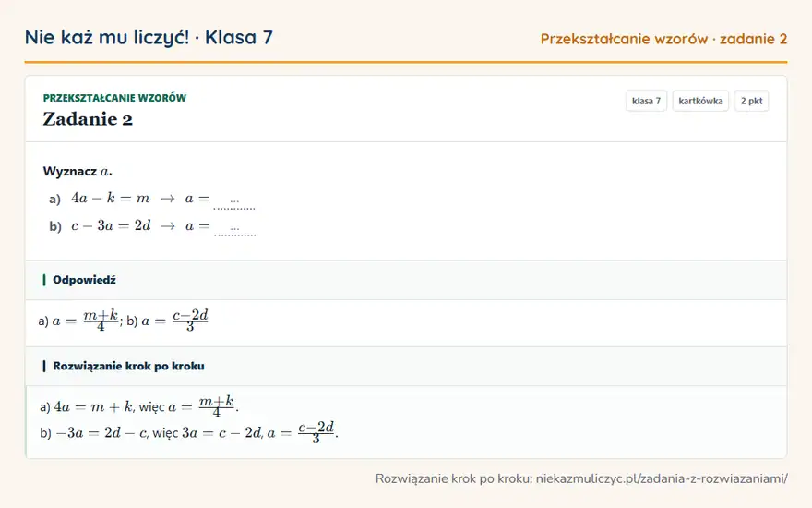Click the equation 4a − k = m in part a)
812x508 pixels.
pyautogui.click(x=111, y=198)
